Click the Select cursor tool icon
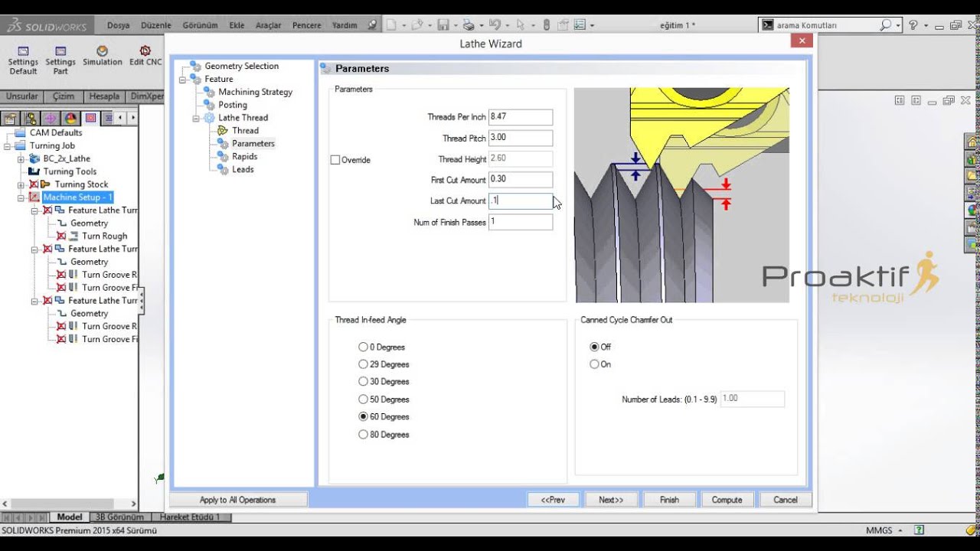980x551 pixels. point(521,24)
